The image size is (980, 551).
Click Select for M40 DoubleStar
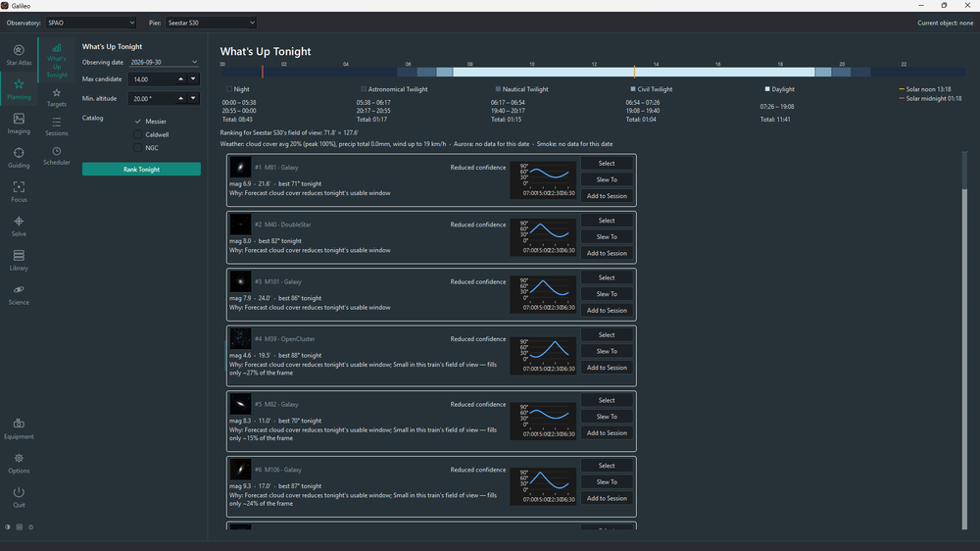coord(607,221)
